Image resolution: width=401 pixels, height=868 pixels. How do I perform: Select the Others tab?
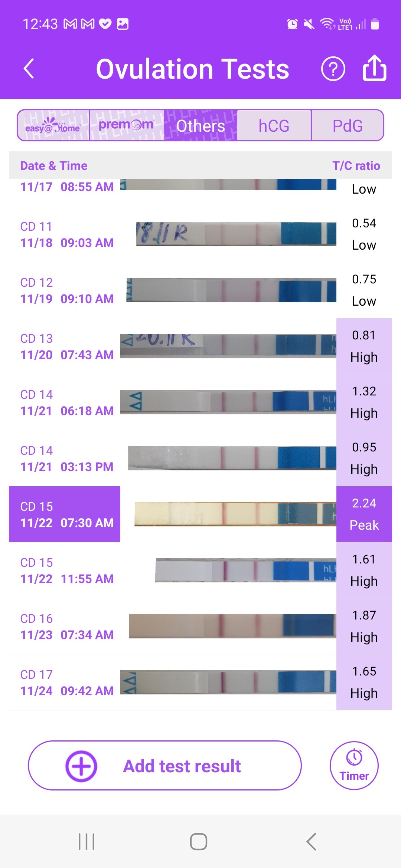coord(200,125)
